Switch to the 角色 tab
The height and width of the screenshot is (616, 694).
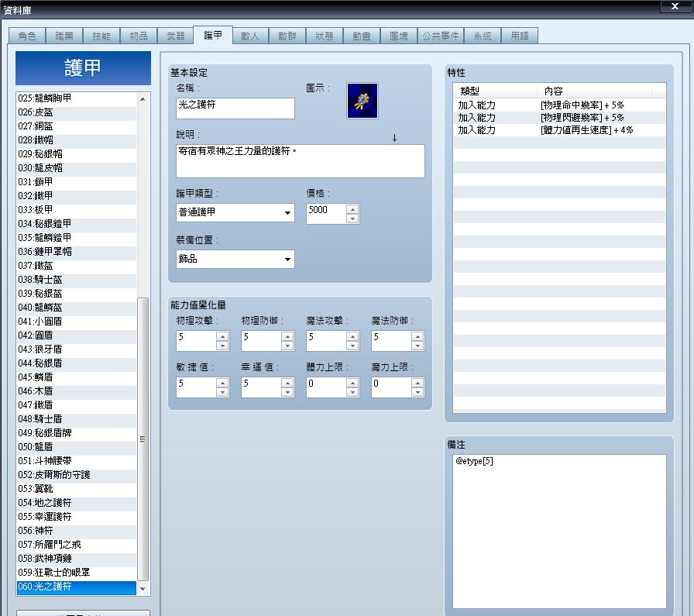pyautogui.click(x=27, y=36)
